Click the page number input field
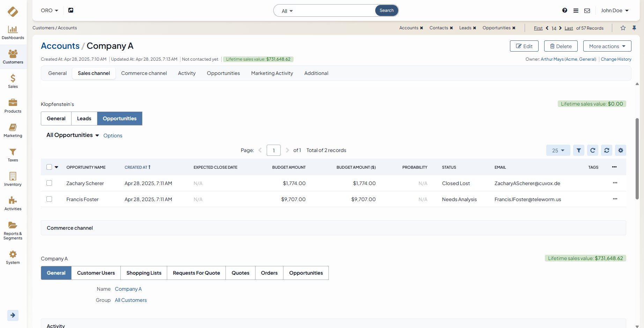644x328 pixels. pos(274,150)
